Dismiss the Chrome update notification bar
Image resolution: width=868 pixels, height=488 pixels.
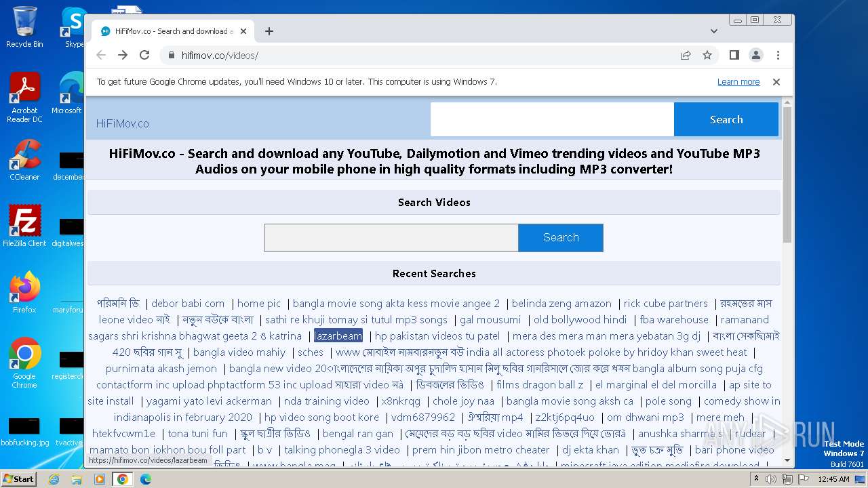776,82
